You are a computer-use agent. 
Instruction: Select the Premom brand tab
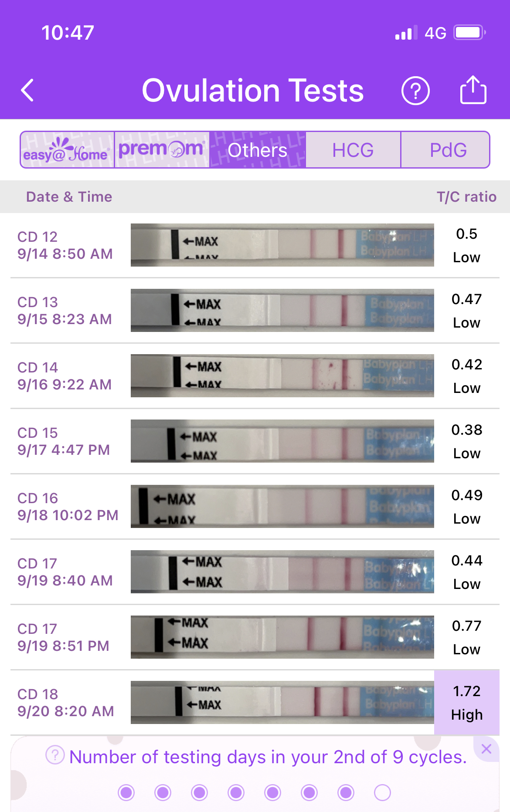[162, 150]
